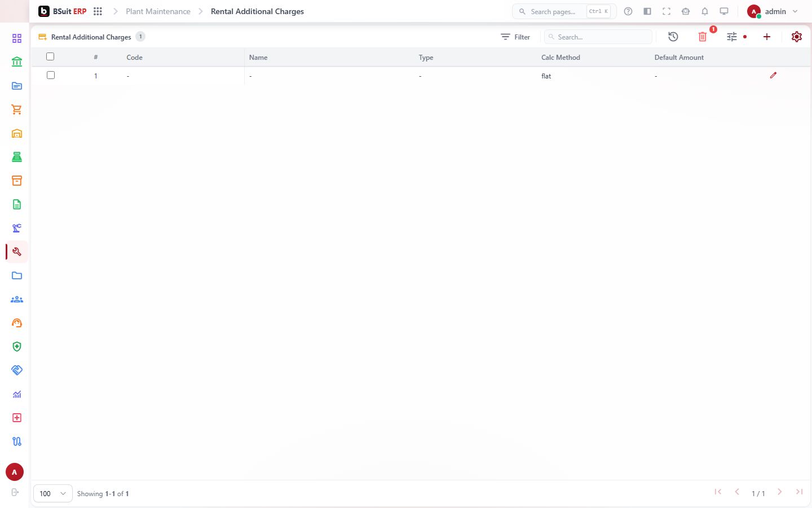This screenshot has height=508, width=812.
Task: Open the red gear settings icon
Action: (797, 37)
